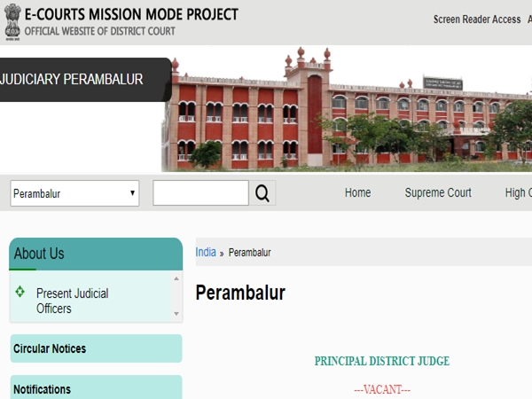Click the magnifier search icon
Screen dimensions: 532x399
[262, 193]
